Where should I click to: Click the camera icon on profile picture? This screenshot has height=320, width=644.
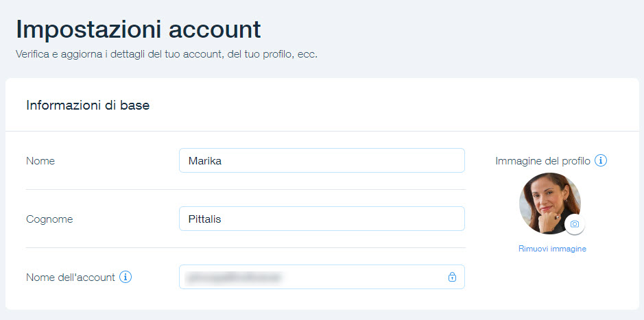coord(575,224)
